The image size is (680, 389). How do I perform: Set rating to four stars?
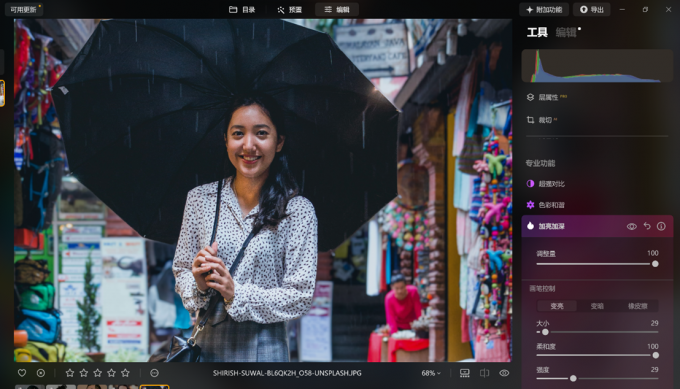111,373
